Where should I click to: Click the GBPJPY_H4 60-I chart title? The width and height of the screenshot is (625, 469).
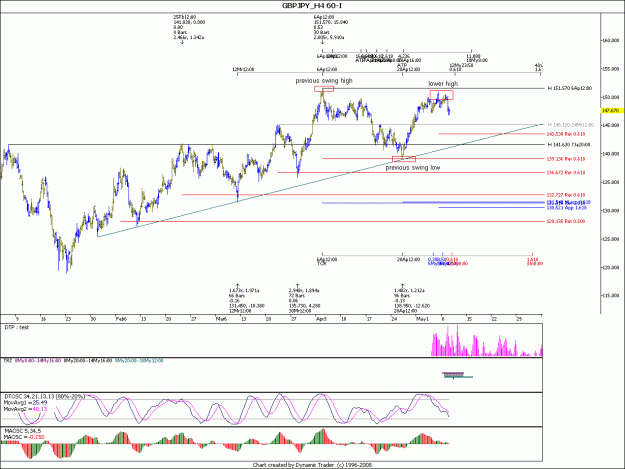(312, 6)
